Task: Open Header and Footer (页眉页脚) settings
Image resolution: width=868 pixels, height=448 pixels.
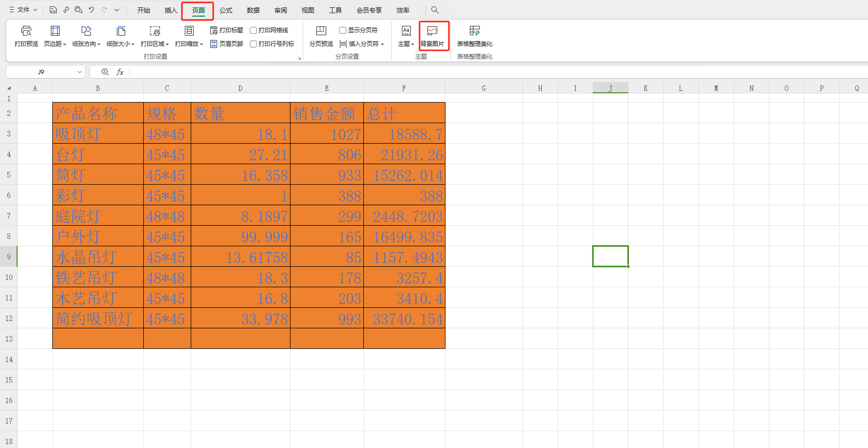Action: 227,44
